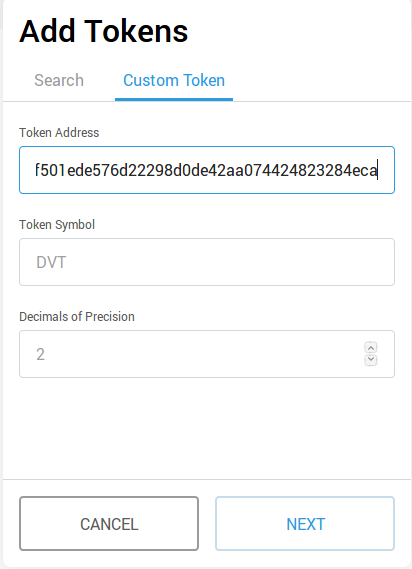Click divider line above the CANCEL button
This screenshot has height=569, width=412.
pos(207,479)
